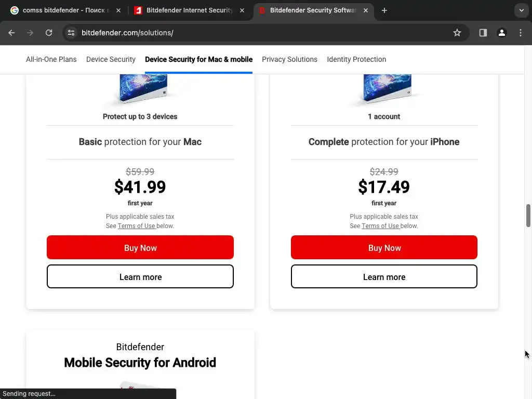Click Buy Now for the Mac plan

click(140, 247)
